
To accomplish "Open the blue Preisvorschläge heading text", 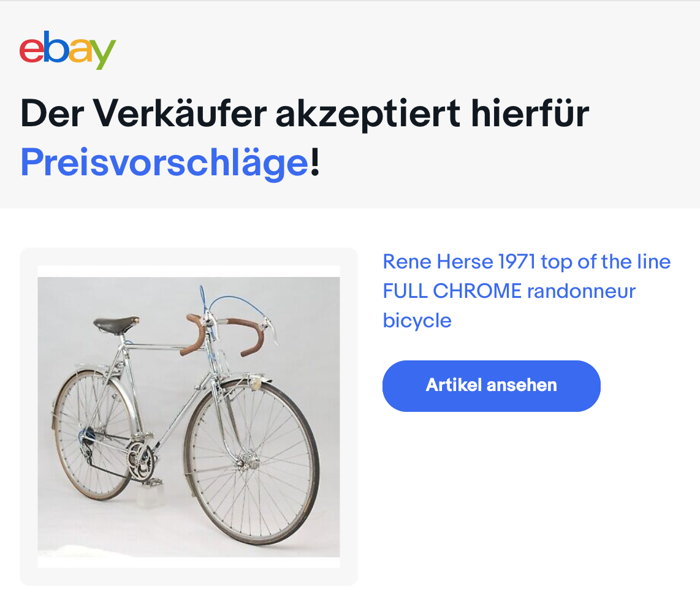I will (x=165, y=162).
